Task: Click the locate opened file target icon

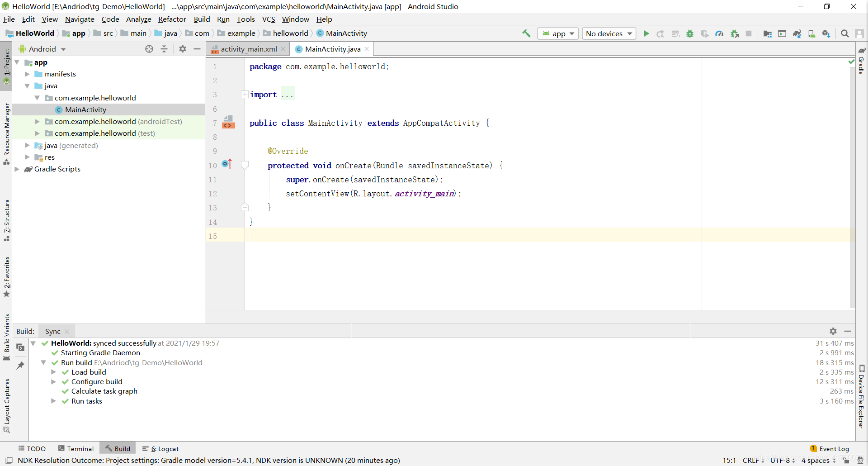Action: (149, 49)
